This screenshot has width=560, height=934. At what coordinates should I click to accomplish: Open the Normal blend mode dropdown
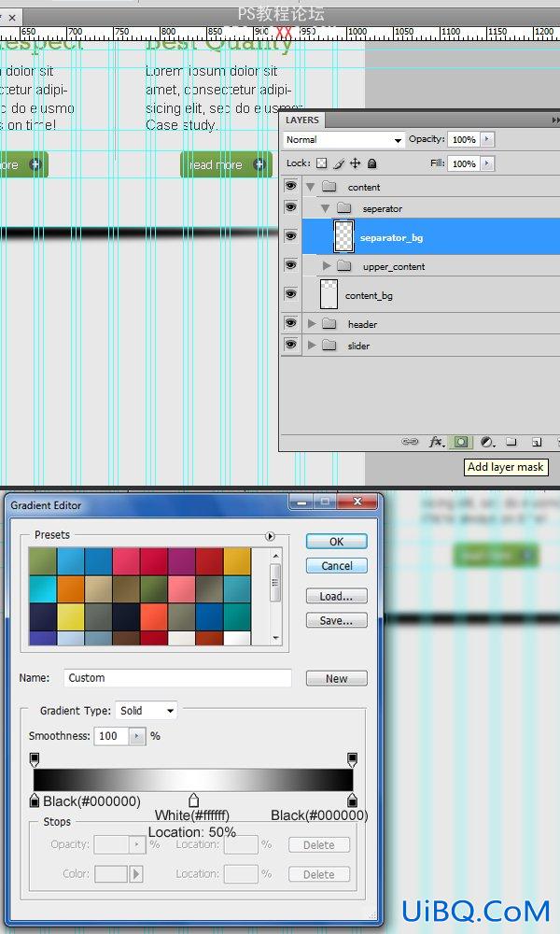344,139
